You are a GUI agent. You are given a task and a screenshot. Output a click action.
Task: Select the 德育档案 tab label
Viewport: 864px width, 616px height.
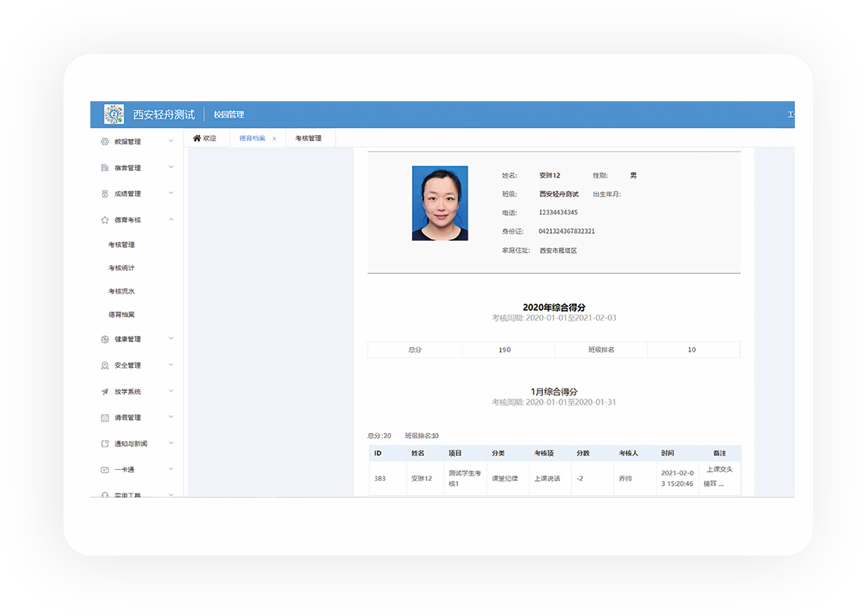[253, 138]
